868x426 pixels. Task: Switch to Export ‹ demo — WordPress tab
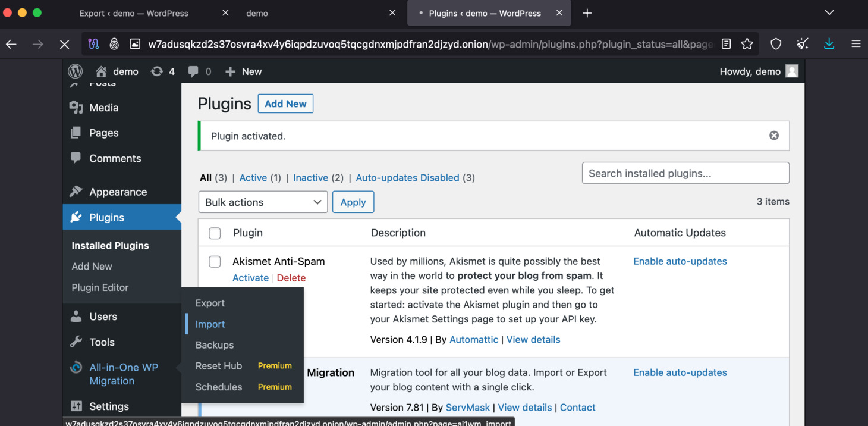click(134, 13)
